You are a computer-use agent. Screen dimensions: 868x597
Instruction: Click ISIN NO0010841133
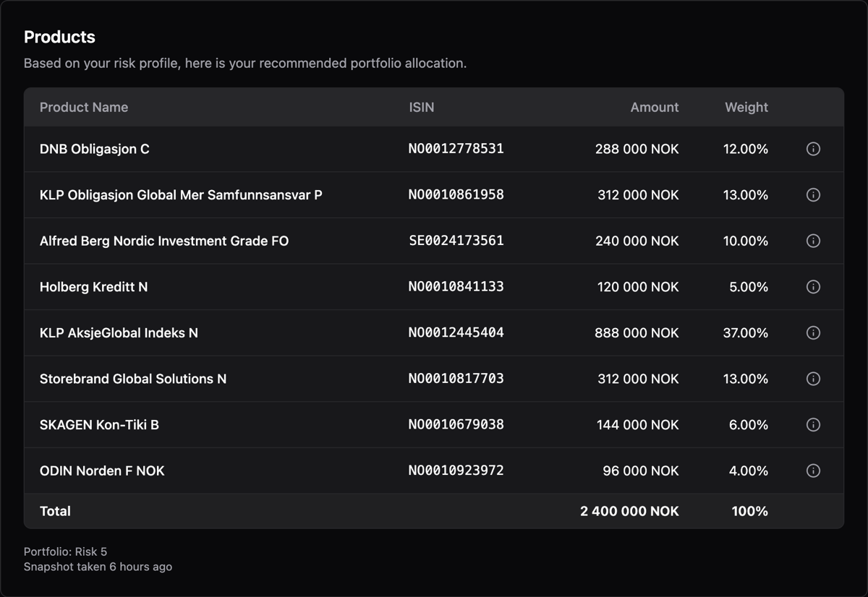click(x=456, y=286)
